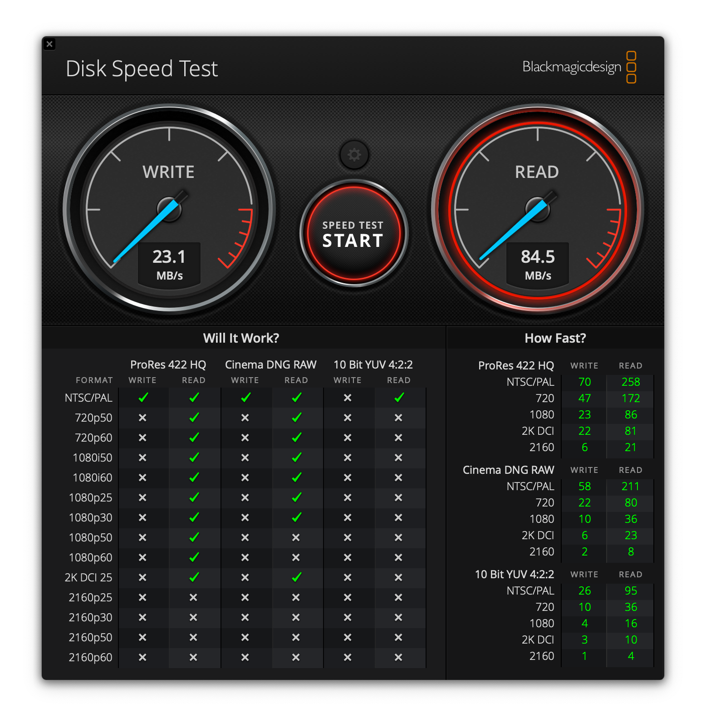Click NTSC/PAL Cinema DNG RAW read checkmark
The image size is (706, 728).
[x=297, y=398]
